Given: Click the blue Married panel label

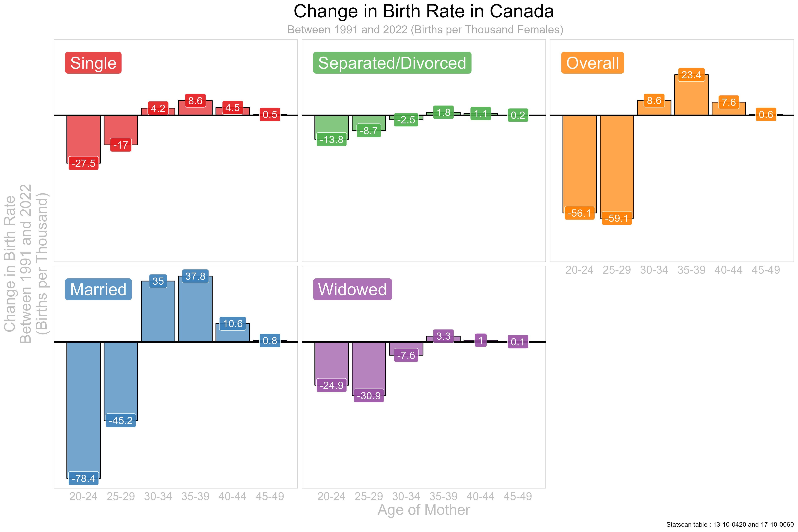Looking at the screenshot, I should 98,289.
